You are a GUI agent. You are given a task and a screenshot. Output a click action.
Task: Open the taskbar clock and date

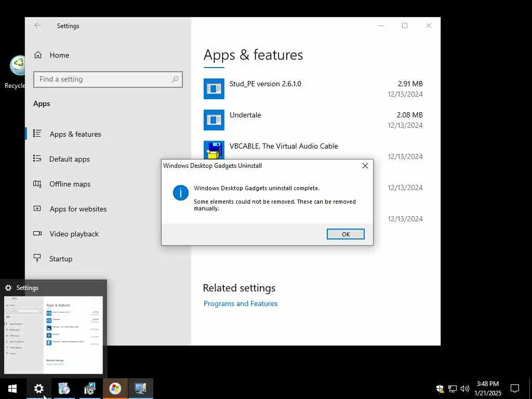coord(487,389)
